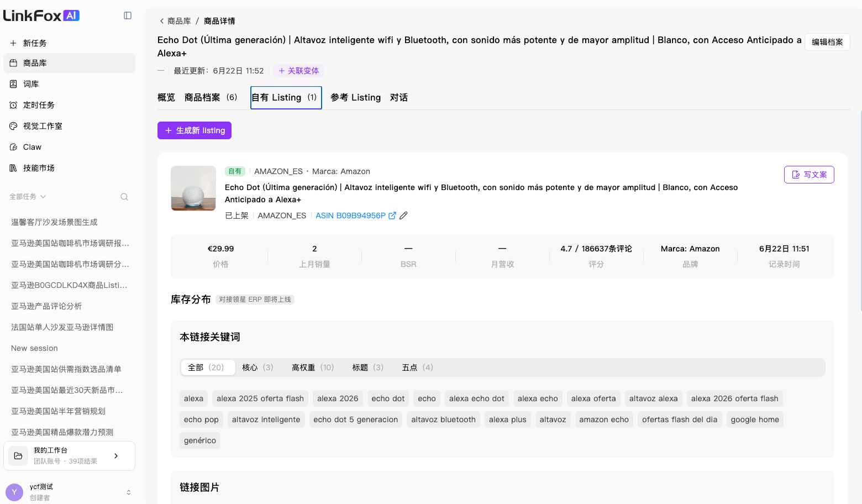862x504 pixels.
Task: Click 'ofertas flash del dia' keyword tag
Action: tap(680, 419)
